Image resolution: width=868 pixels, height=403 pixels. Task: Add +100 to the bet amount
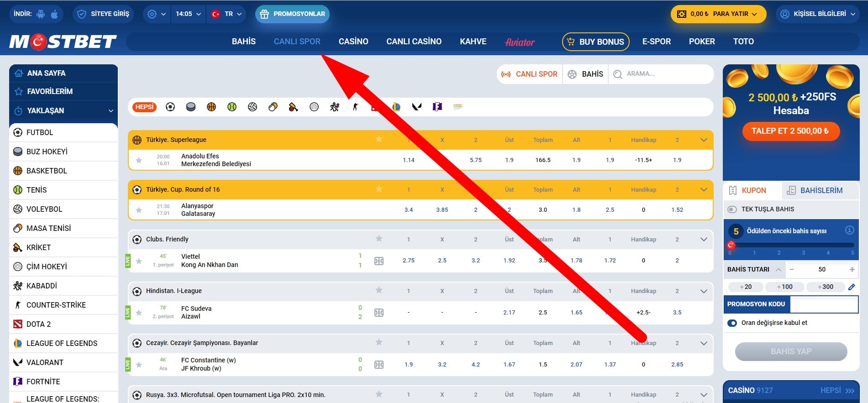(x=785, y=287)
